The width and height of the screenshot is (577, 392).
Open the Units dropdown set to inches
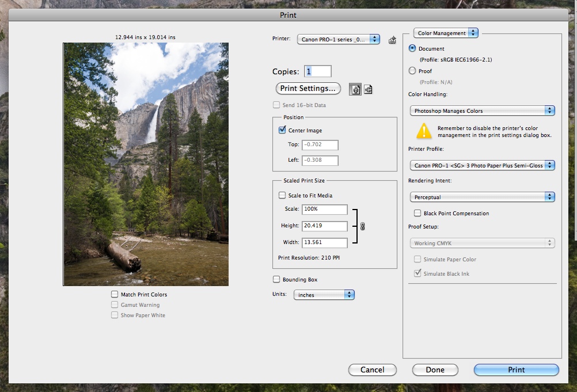pos(324,295)
